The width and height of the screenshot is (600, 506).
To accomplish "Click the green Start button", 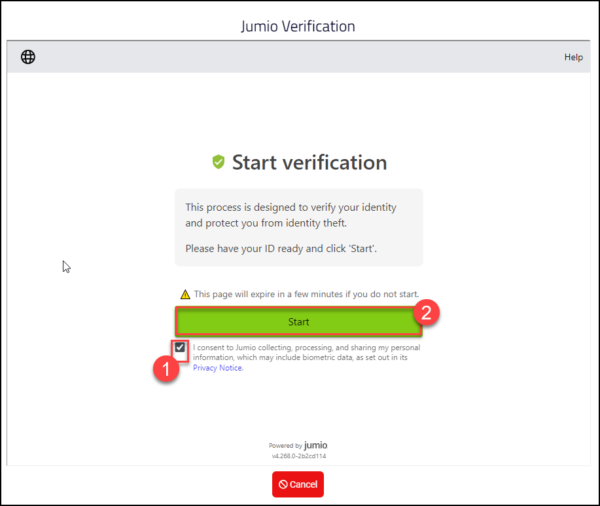I will (x=298, y=322).
